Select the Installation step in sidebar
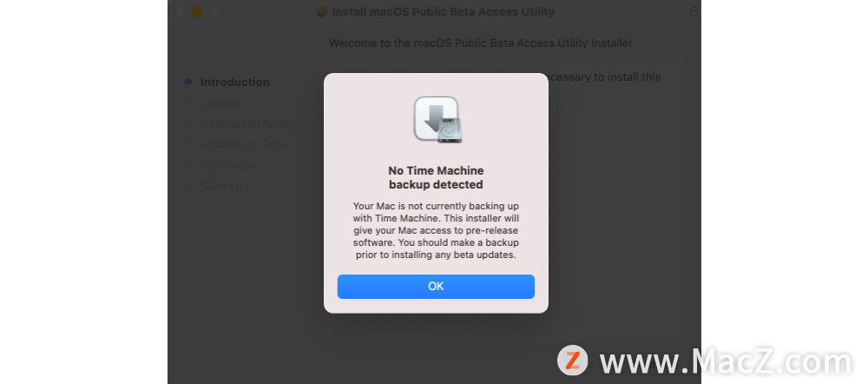 228,166
